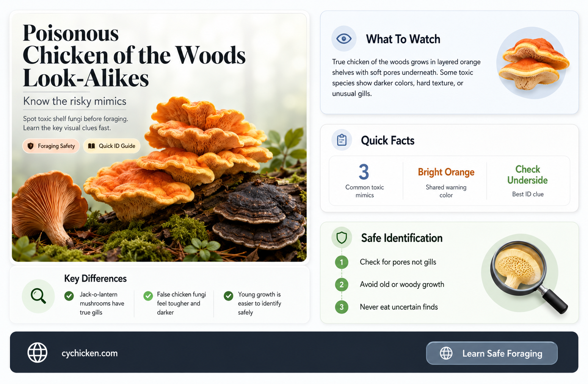Click the step 3 number circle
Viewport: 588px width, 384px height.
[342, 307]
